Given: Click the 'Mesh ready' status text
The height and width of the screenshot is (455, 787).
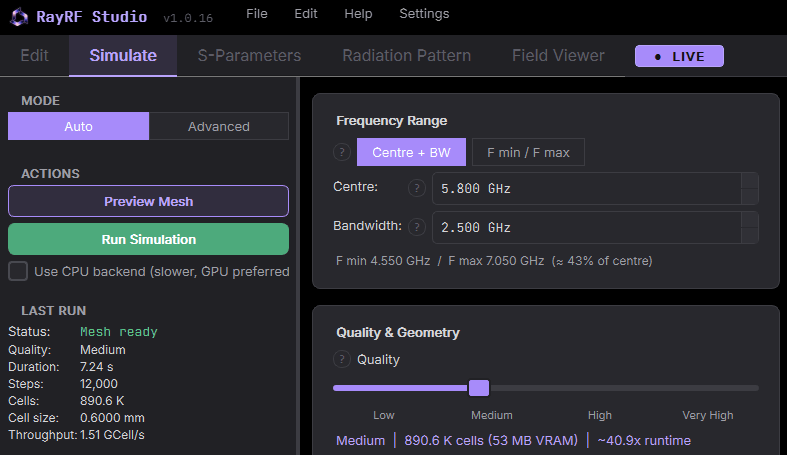Looking at the screenshot, I should coord(119,332).
